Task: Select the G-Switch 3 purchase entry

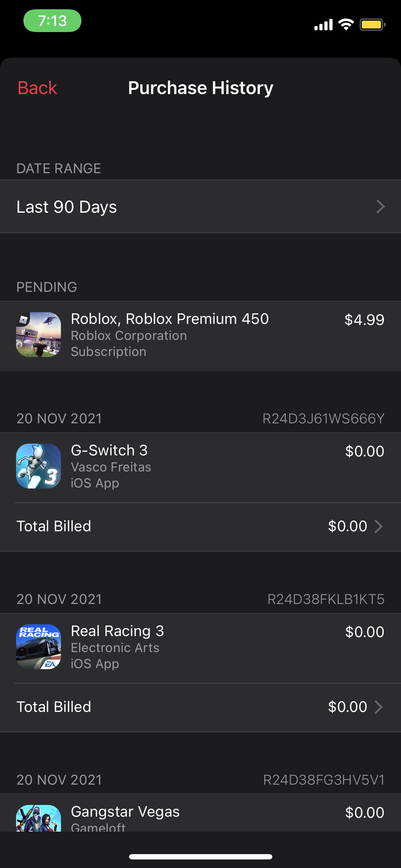Action: [x=200, y=467]
